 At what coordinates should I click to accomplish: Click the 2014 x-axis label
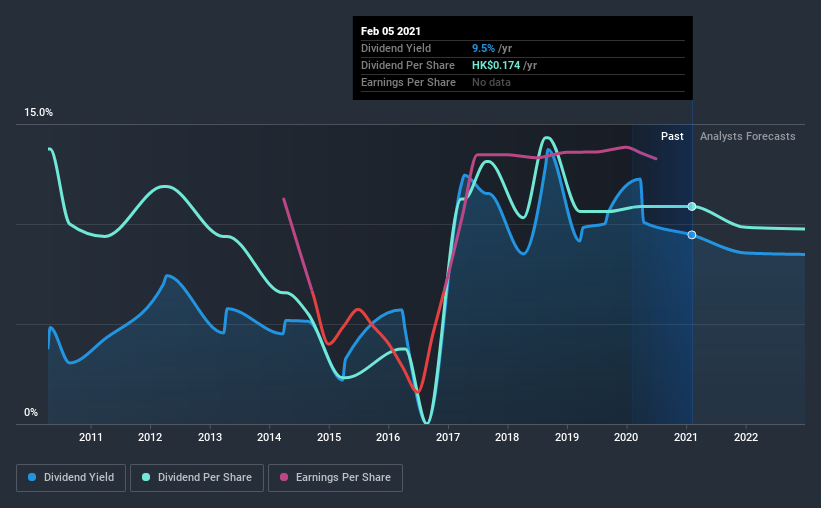pyautogui.click(x=269, y=437)
